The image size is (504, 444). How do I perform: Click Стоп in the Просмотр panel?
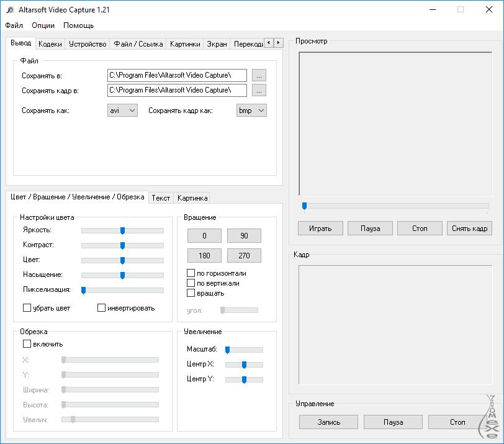coord(420,229)
